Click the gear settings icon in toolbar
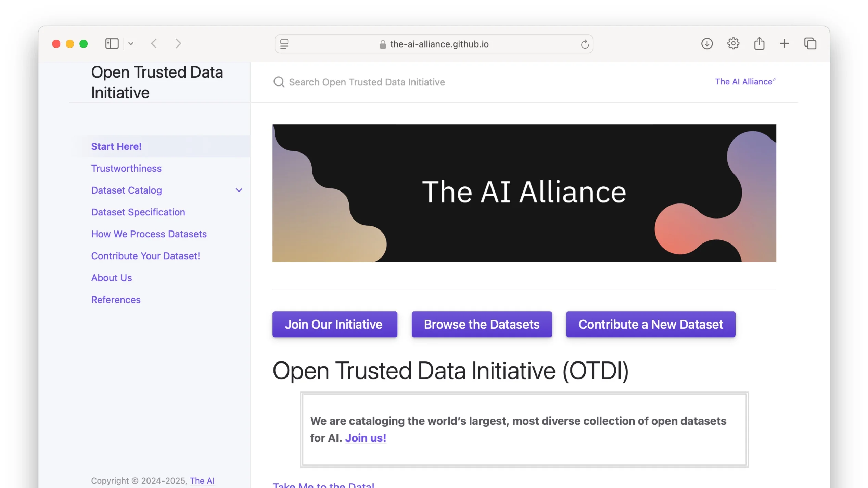This screenshot has height=488, width=868. point(733,44)
